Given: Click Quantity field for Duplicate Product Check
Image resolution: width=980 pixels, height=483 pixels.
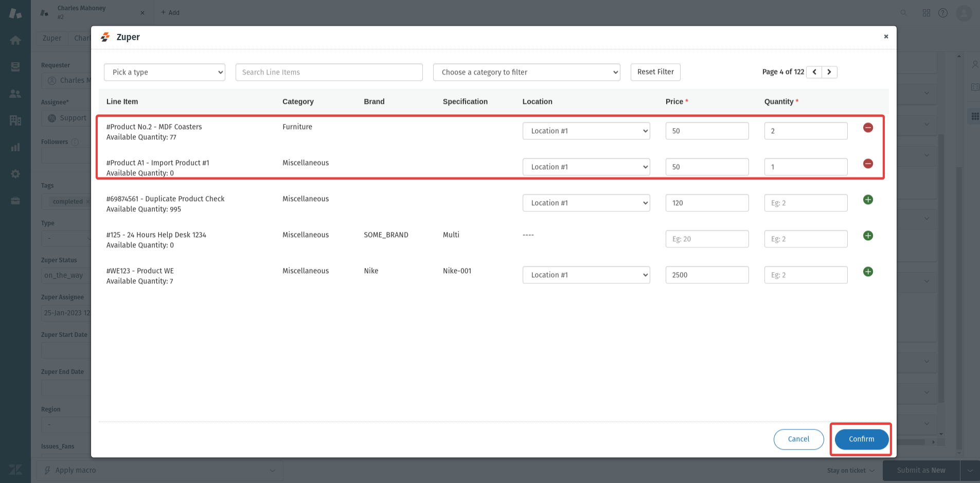Looking at the screenshot, I should (806, 203).
